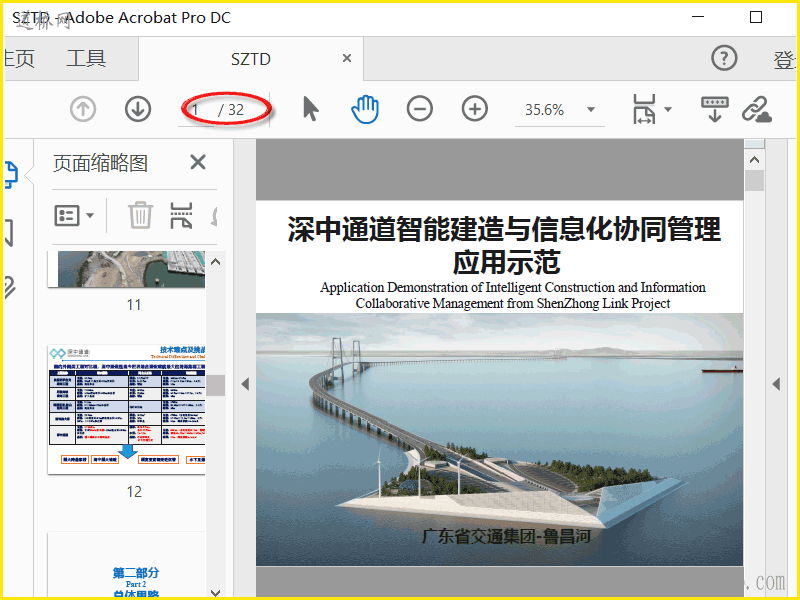The image size is (800, 600).
Task: Zoom out with the minus button
Action: (419, 109)
